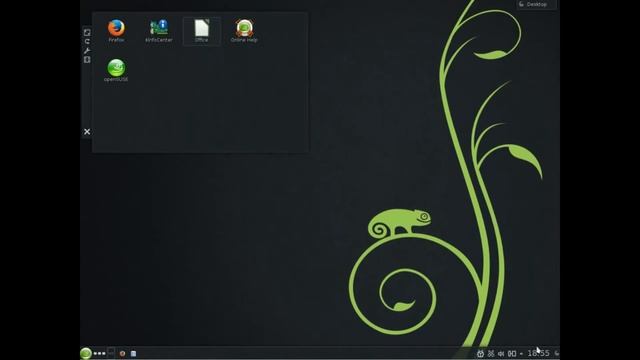The image size is (640, 360).
Task: Open the Firefox desktop icon
Action: pos(116,31)
